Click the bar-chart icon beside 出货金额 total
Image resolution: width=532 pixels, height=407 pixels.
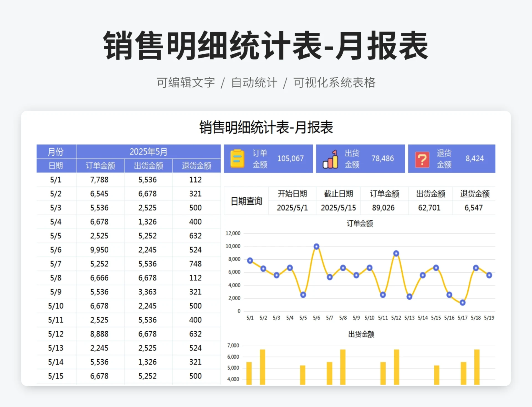[330, 159]
